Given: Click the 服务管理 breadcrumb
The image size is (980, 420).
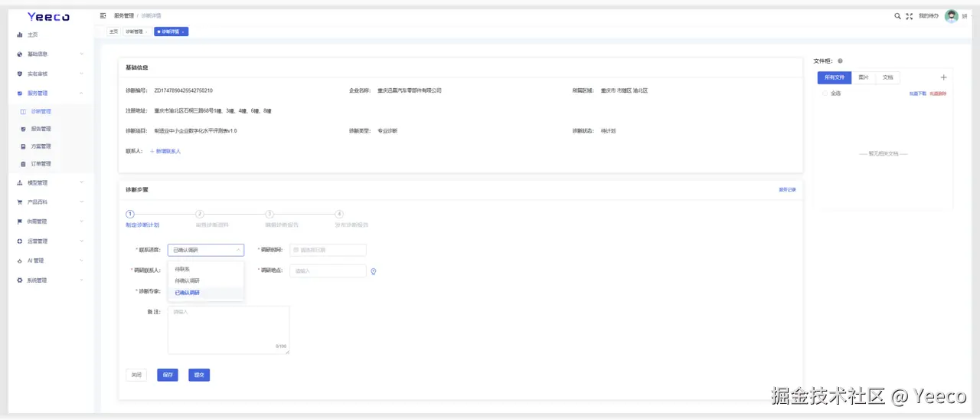Looking at the screenshot, I should point(123,16).
